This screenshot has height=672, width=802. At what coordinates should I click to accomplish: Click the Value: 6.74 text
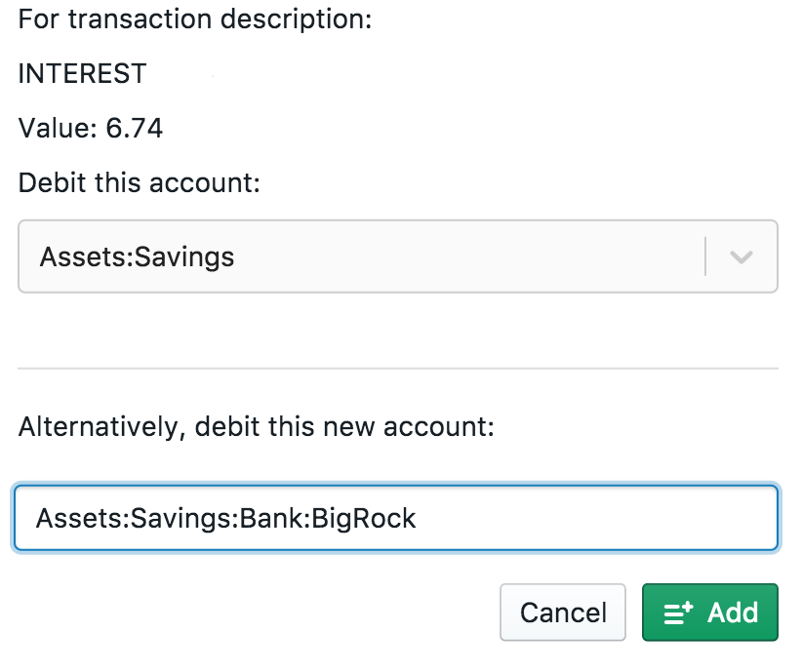click(91, 128)
